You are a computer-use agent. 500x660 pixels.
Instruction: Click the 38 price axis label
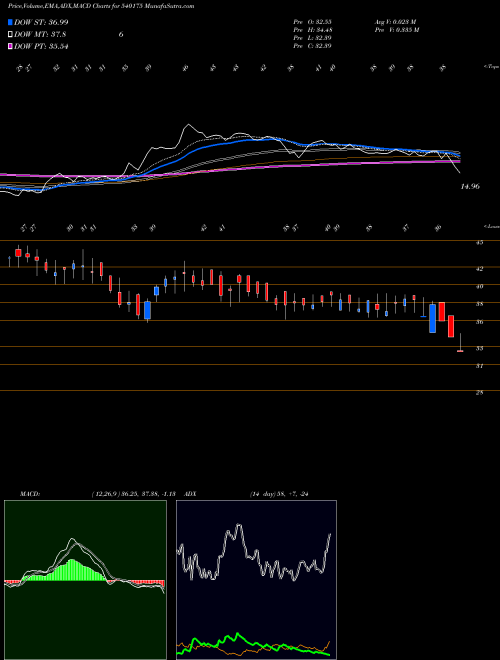click(480, 304)
